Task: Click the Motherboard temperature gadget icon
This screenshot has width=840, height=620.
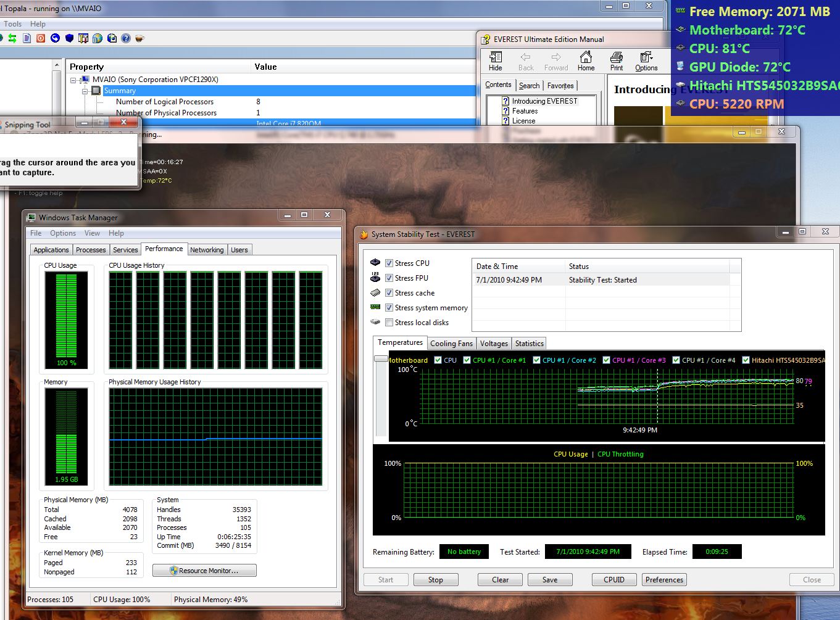Action: [681, 29]
